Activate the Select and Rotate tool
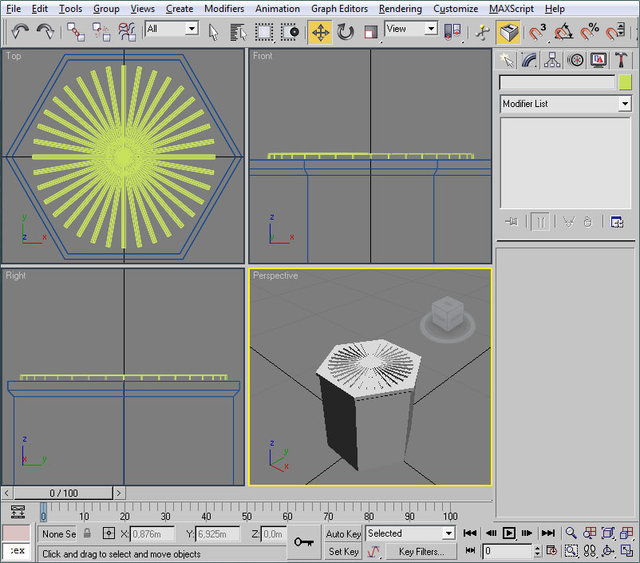The image size is (640, 563). 346,31
